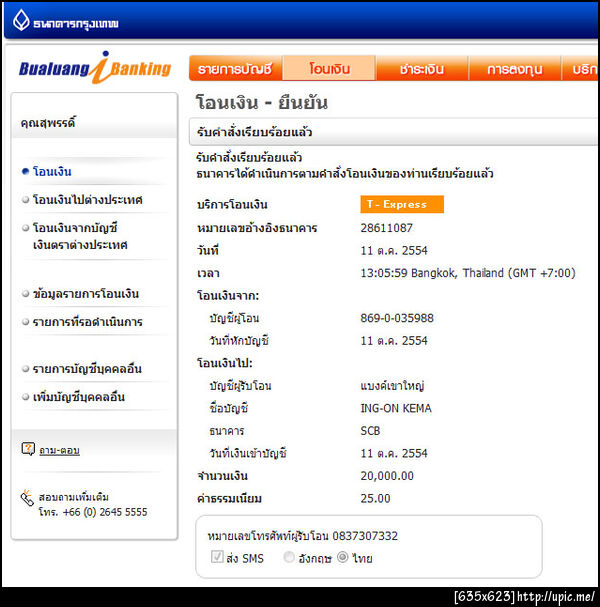Click recipient phone number 0837307332
The width and height of the screenshot is (600, 607).
click(x=365, y=536)
